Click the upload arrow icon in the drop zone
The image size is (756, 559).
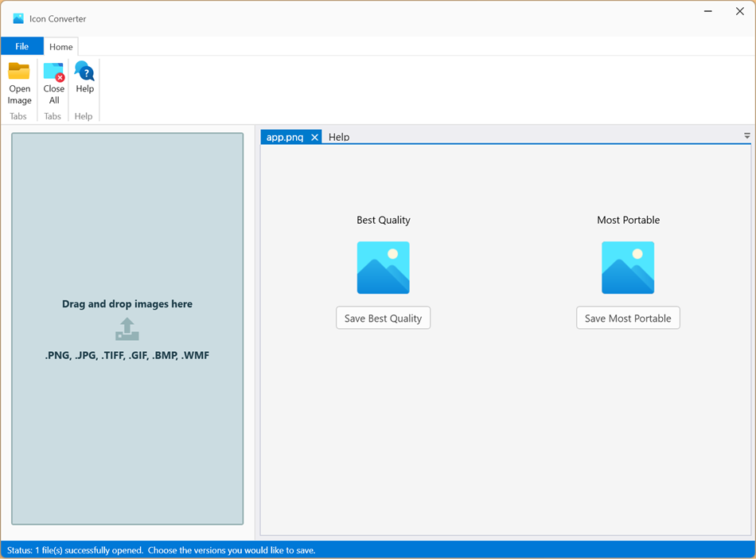[x=127, y=330]
